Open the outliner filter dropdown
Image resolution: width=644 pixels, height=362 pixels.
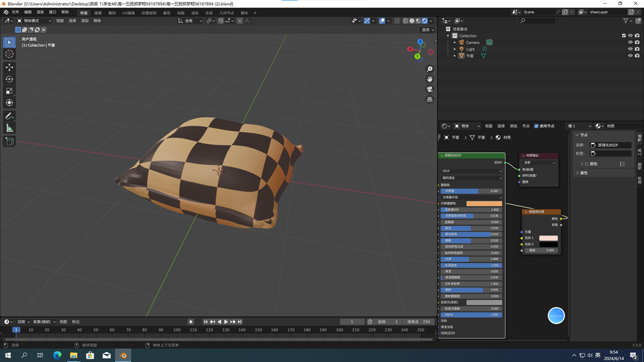[x=627, y=21]
